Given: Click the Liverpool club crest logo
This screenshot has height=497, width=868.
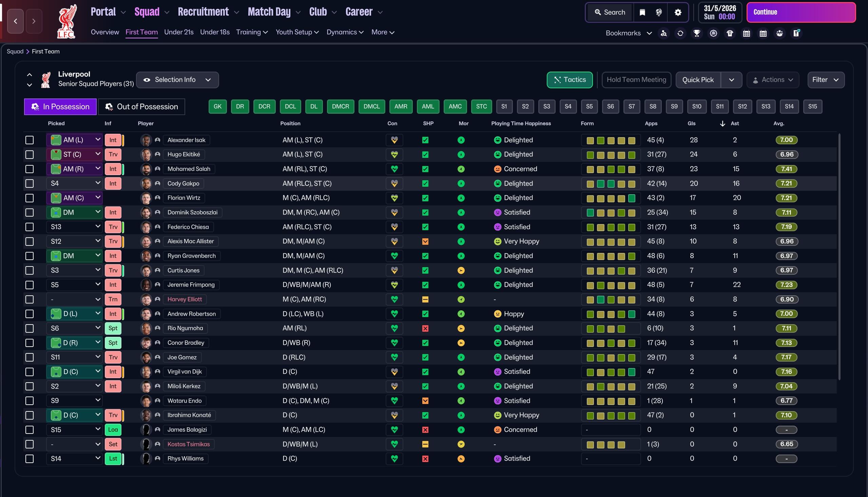Looking at the screenshot, I should pos(66,21).
